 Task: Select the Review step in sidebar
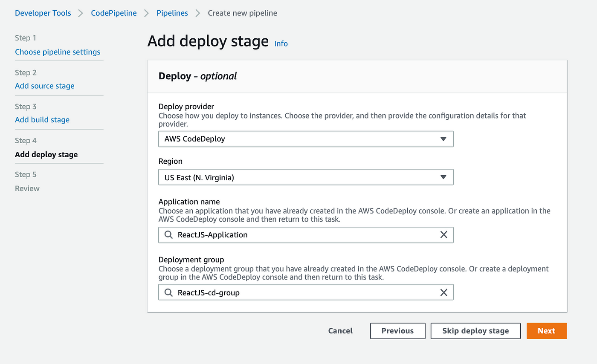tap(27, 188)
